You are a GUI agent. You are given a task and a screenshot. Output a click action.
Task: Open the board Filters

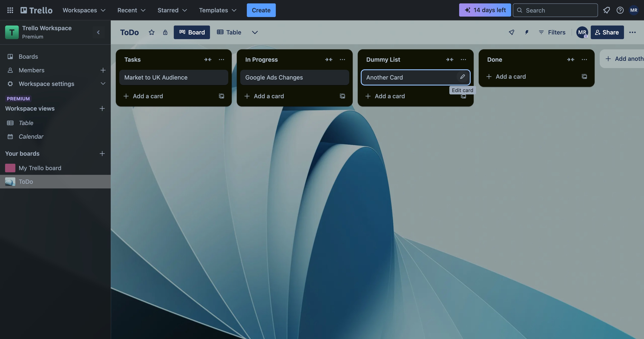[x=552, y=33]
